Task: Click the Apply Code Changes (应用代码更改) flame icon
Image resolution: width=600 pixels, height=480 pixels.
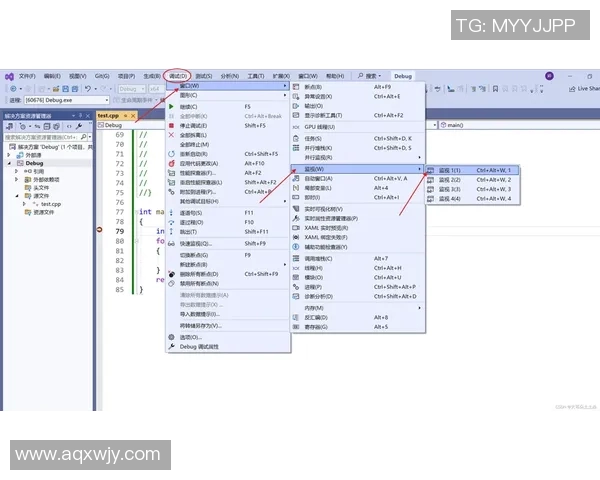Action: pos(171,163)
